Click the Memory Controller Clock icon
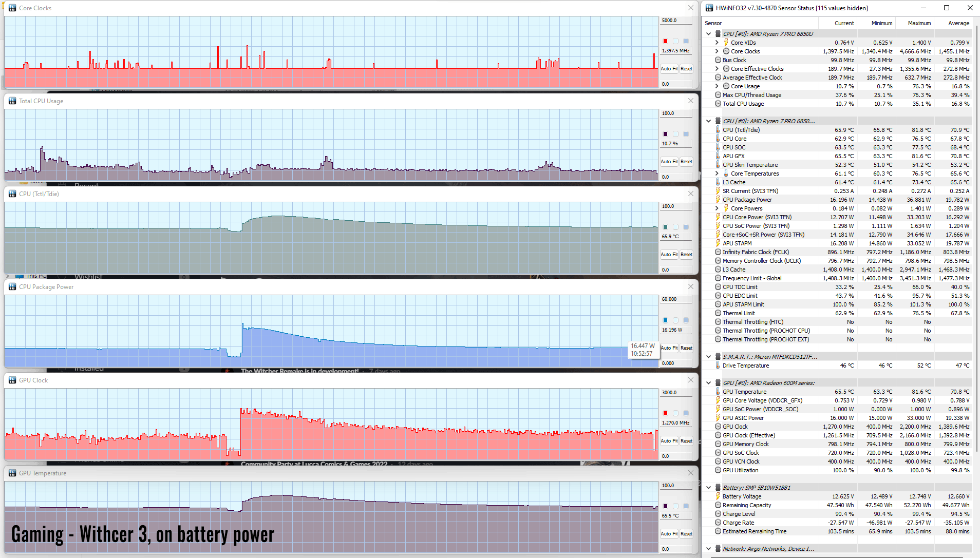Screen dimensions: 980x558 click(x=718, y=261)
